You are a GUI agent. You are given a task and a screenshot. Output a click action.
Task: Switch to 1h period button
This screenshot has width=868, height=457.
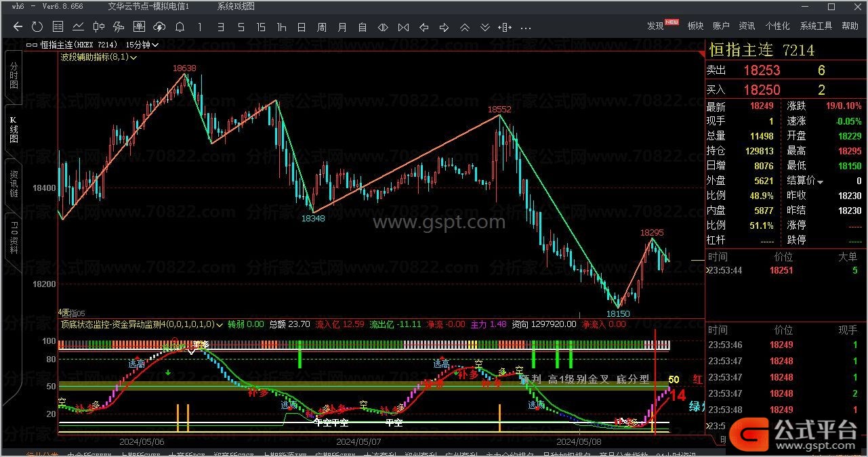point(281,27)
